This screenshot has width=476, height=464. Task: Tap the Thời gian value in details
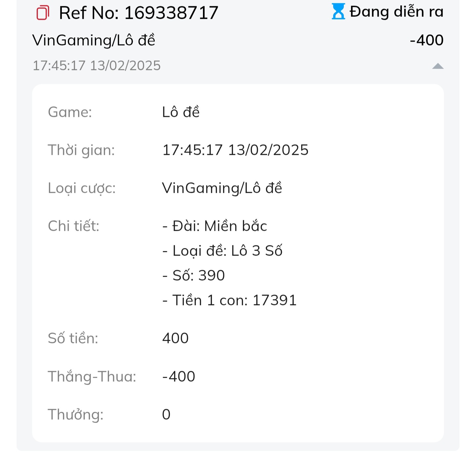pyautogui.click(x=235, y=150)
